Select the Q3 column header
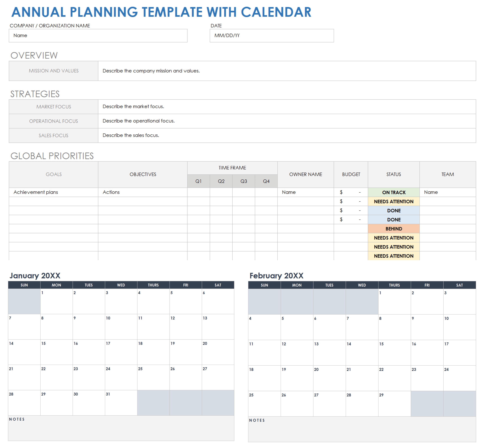This screenshot has height=448, width=486. [x=244, y=181]
